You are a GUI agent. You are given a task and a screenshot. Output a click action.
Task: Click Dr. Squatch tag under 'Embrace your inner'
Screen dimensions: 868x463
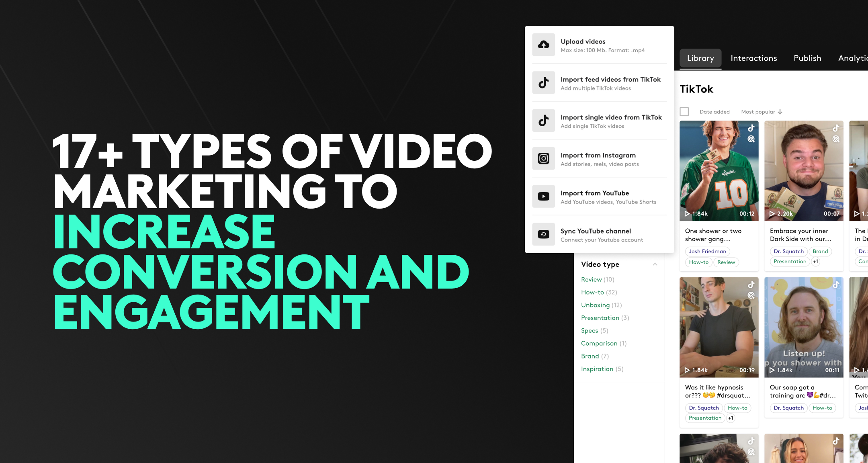click(788, 251)
